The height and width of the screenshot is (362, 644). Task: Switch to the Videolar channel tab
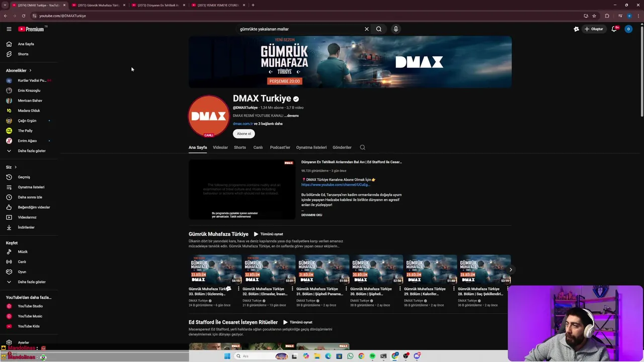[x=220, y=147]
